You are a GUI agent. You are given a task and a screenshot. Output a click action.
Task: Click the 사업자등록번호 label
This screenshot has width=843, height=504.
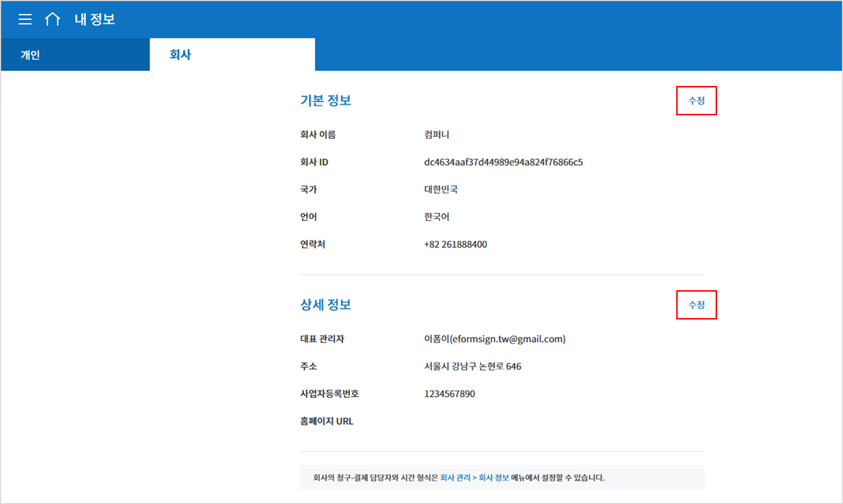(x=329, y=394)
